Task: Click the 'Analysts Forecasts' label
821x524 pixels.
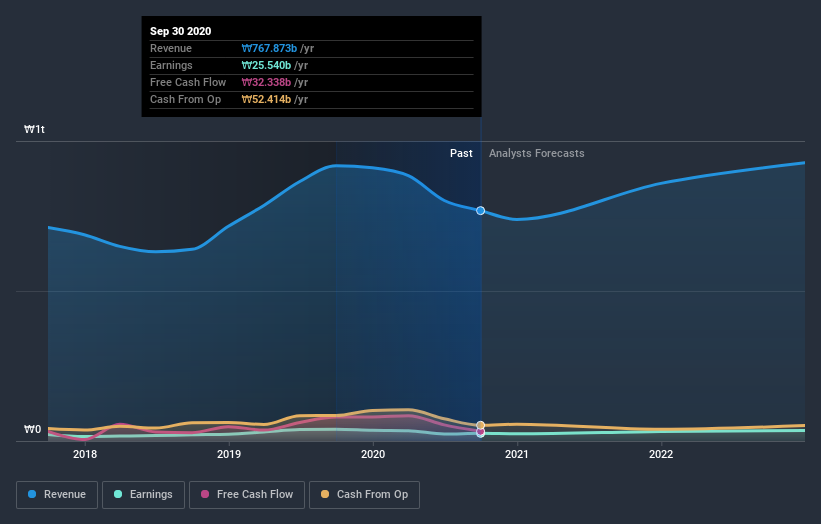Action: (537, 153)
